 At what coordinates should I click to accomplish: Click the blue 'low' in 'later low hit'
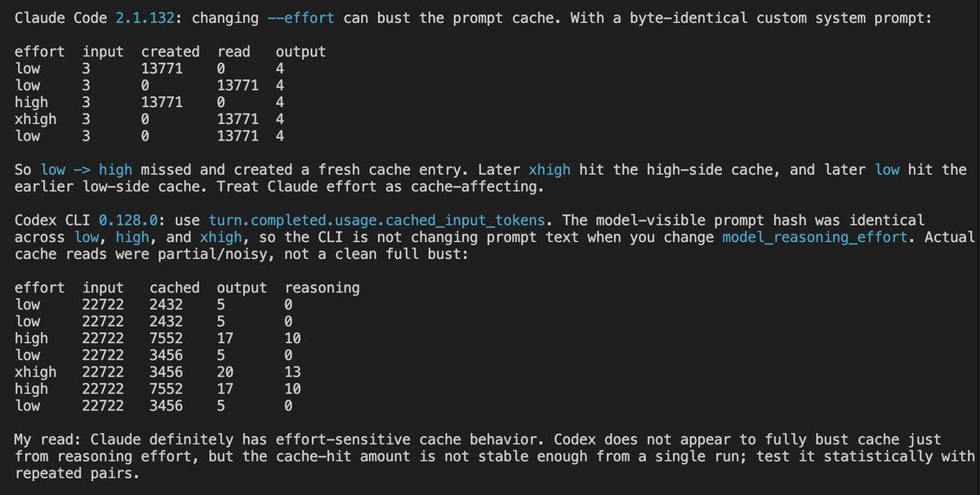tap(888, 170)
